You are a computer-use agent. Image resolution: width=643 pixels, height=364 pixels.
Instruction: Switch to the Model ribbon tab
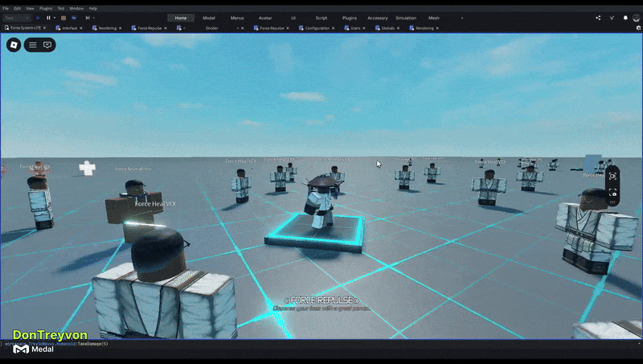click(x=208, y=17)
